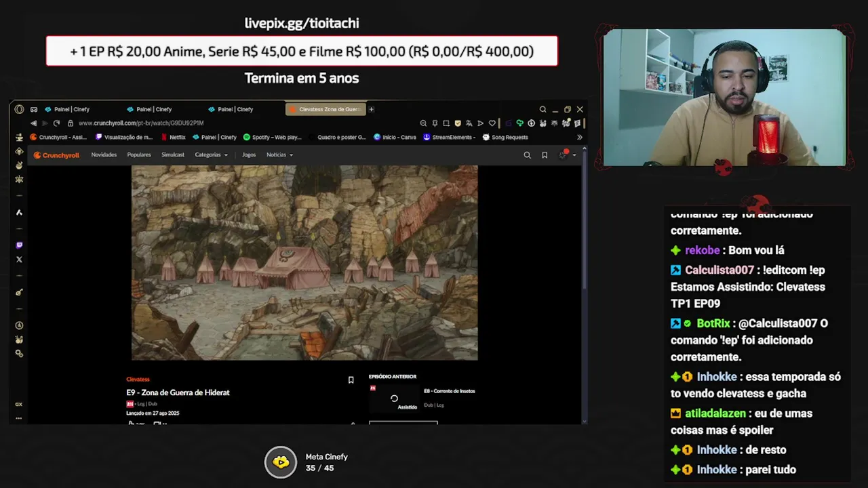Open StreamElements bookmark
This screenshot has width=868, height=488.
click(450, 137)
